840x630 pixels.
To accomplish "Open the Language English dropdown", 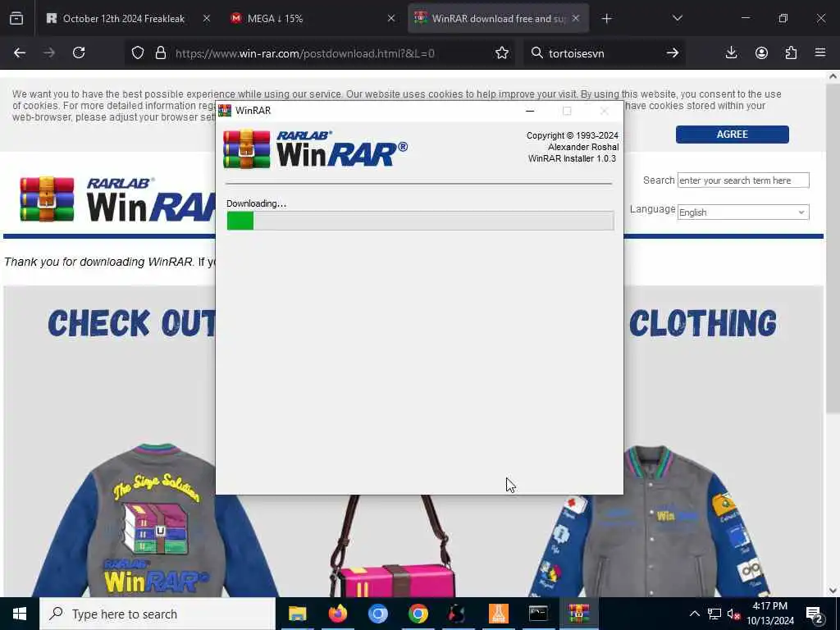I will (743, 212).
